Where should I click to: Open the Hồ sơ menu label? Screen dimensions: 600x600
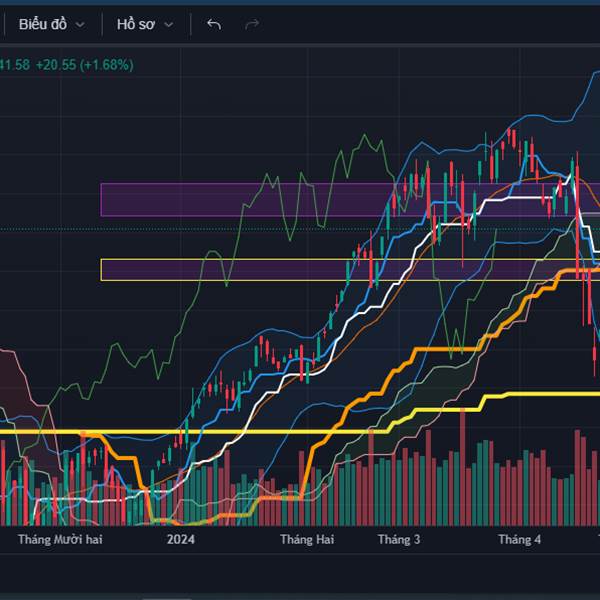click(136, 24)
